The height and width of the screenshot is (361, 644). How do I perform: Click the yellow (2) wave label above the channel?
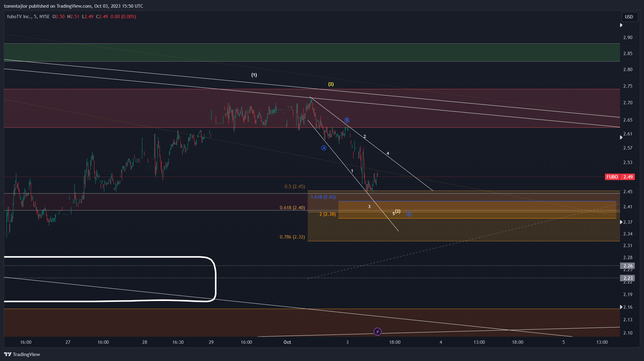point(331,84)
